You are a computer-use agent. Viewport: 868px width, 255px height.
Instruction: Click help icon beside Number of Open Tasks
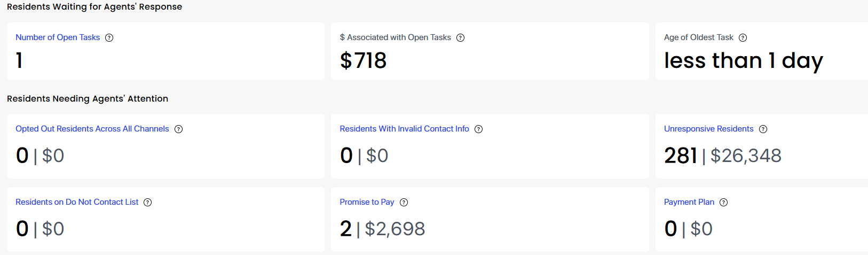pyautogui.click(x=109, y=37)
